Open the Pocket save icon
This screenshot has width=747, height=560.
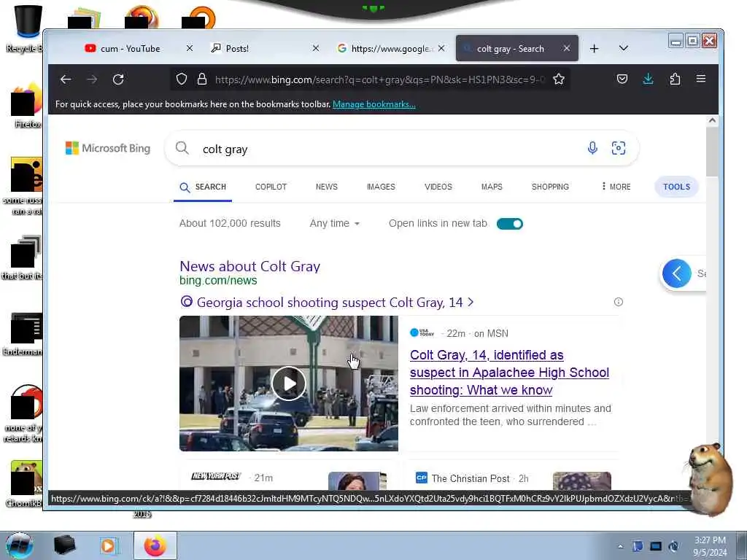click(622, 79)
